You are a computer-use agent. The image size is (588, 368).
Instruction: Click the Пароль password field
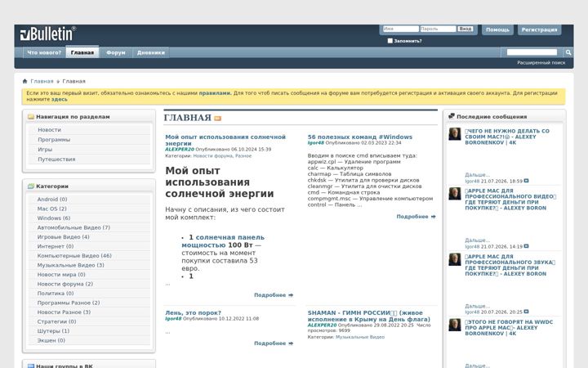point(438,29)
